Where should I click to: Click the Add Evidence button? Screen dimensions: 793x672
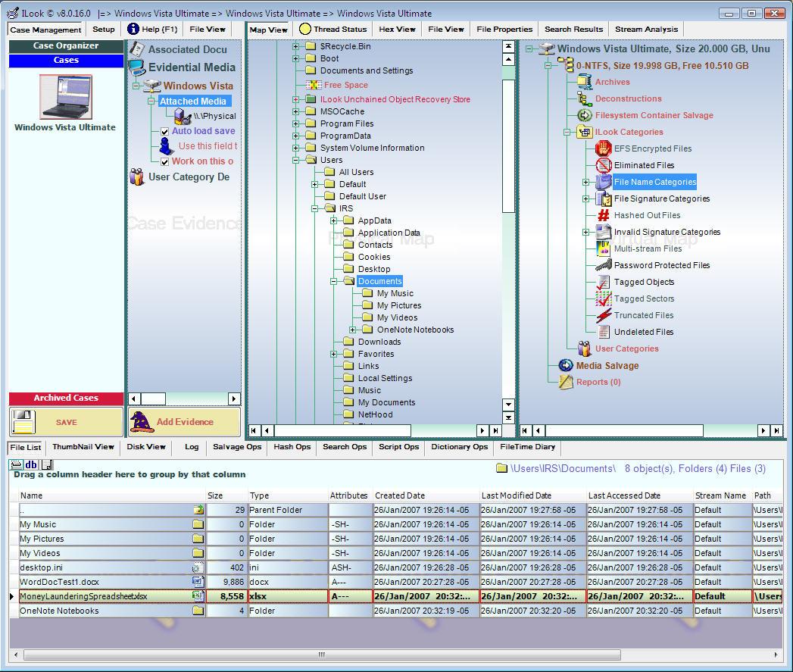pyautogui.click(x=184, y=421)
